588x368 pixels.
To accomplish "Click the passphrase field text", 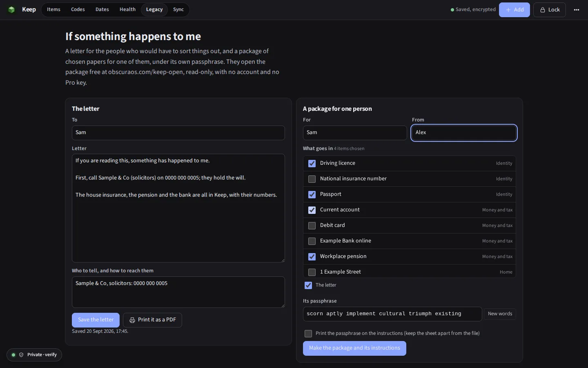I will coord(392,314).
